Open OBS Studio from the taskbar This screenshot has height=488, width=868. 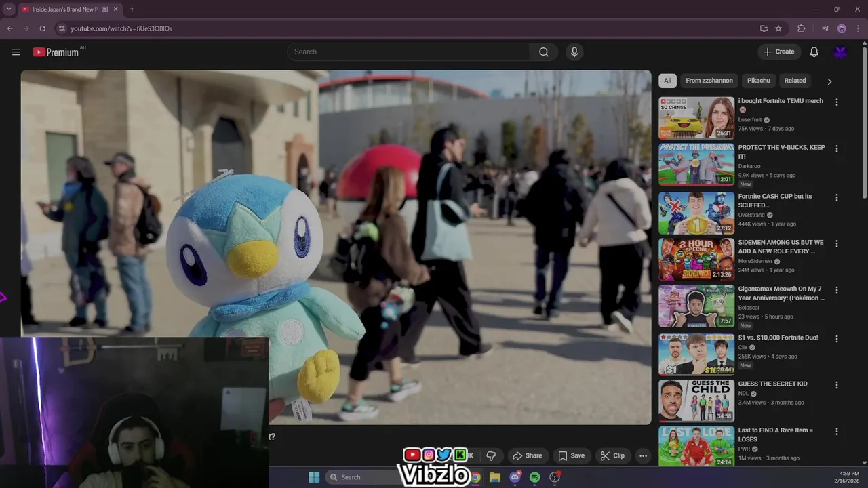pos(555,477)
